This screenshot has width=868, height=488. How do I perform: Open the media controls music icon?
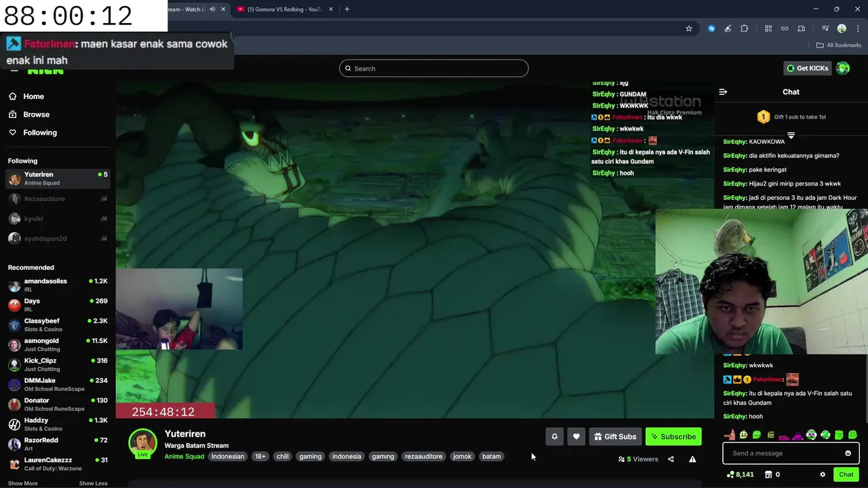click(x=825, y=28)
